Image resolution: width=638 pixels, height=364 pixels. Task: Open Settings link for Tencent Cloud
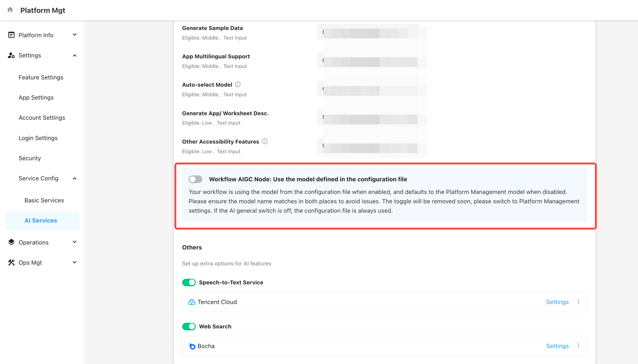(x=557, y=302)
